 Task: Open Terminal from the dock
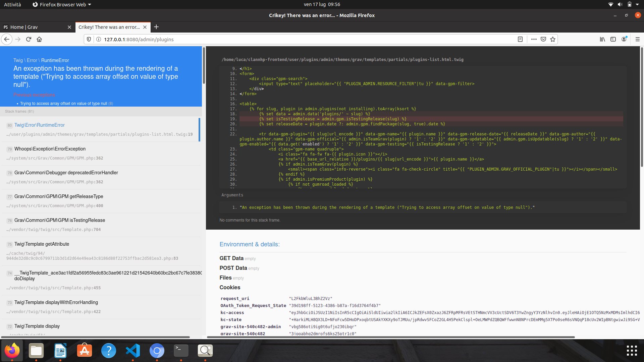coord(181,351)
